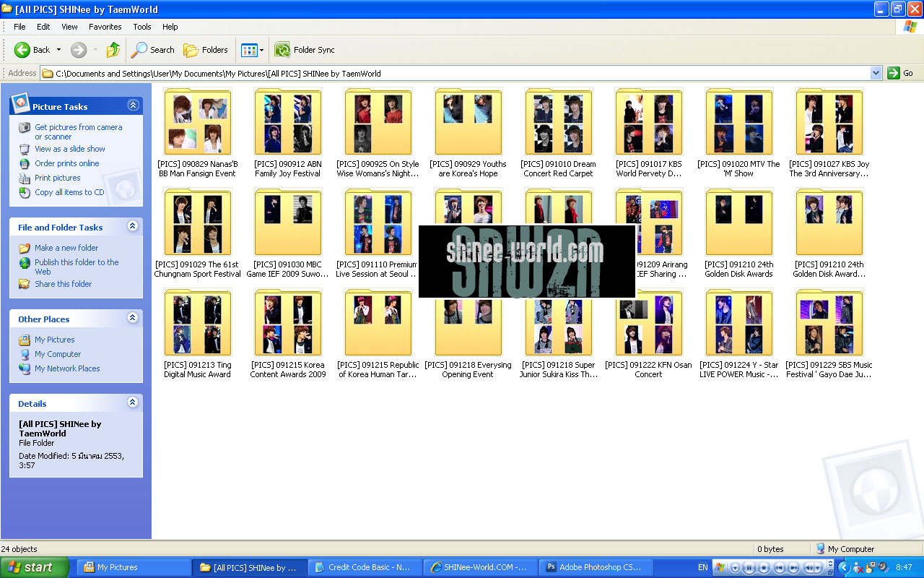
Task: Skip to next track in taskbar media player
Action: tap(794, 568)
